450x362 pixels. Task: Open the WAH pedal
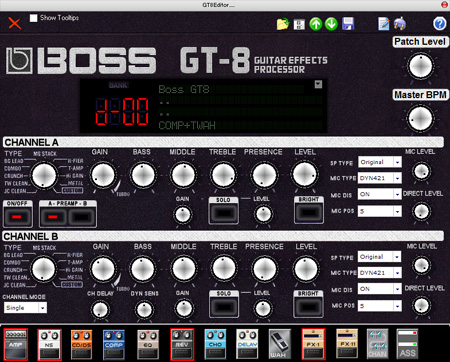280,344
